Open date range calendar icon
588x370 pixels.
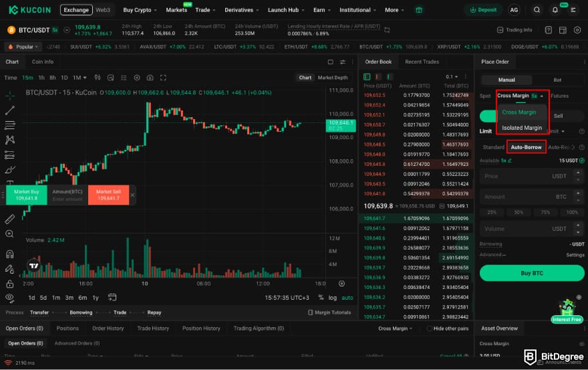[112, 298]
